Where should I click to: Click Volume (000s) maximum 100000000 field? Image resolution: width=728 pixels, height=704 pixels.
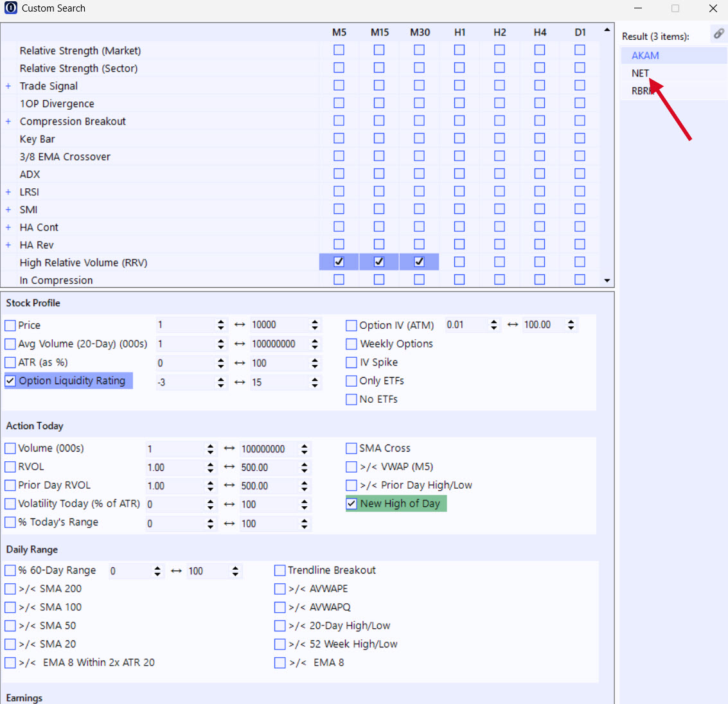(x=269, y=449)
